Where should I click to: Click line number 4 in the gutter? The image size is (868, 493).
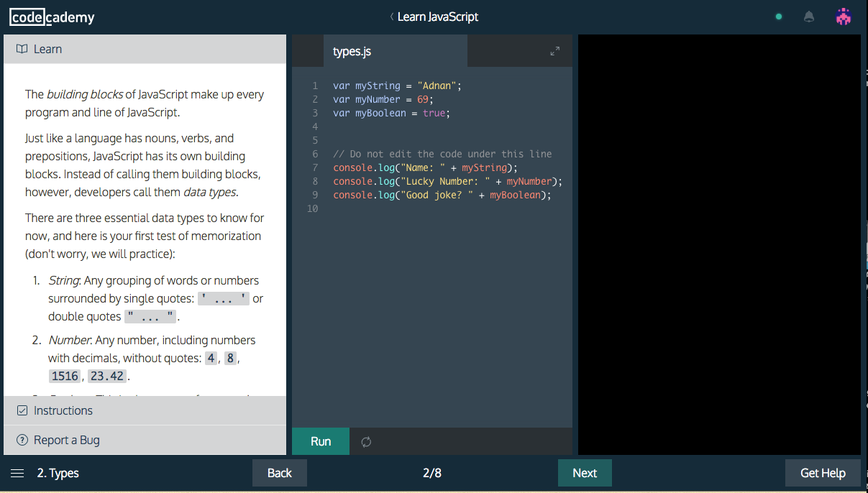(x=315, y=126)
